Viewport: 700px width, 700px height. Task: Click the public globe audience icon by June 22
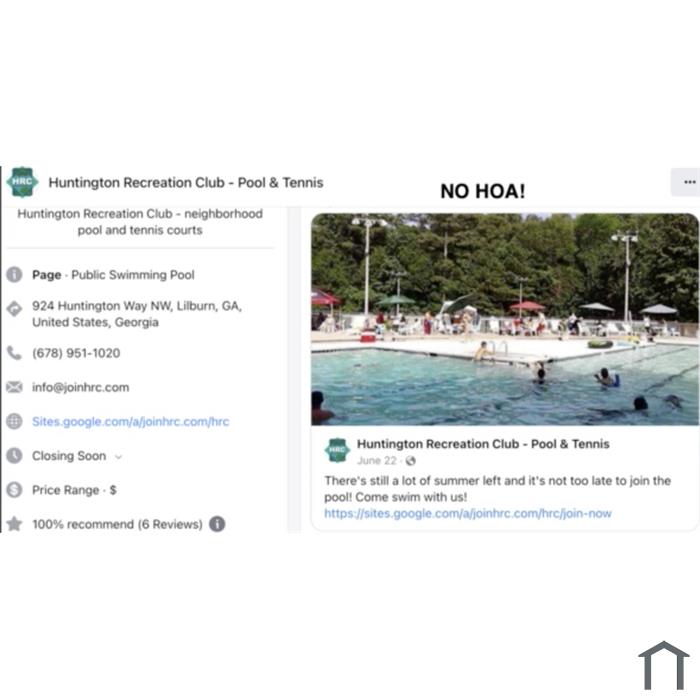[410, 461]
